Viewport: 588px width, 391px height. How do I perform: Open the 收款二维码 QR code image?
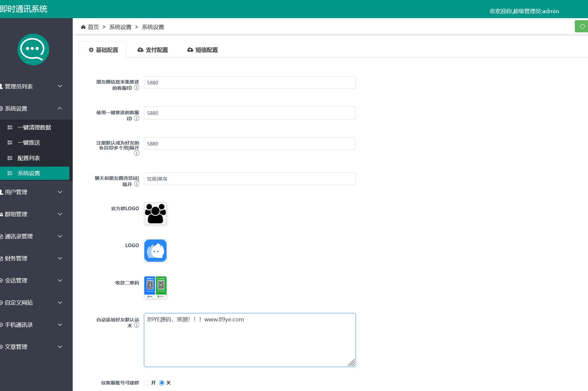[x=155, y=288]
